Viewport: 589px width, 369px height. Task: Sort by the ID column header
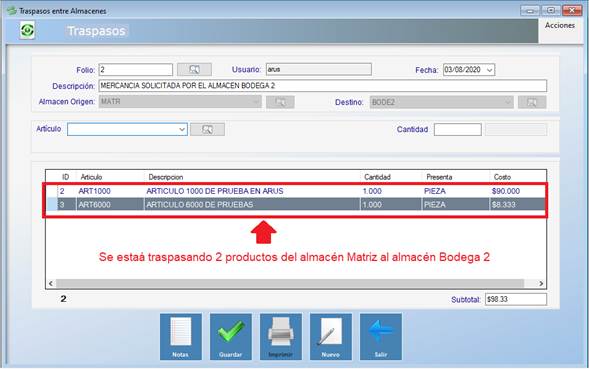click(x=66, y=177)
